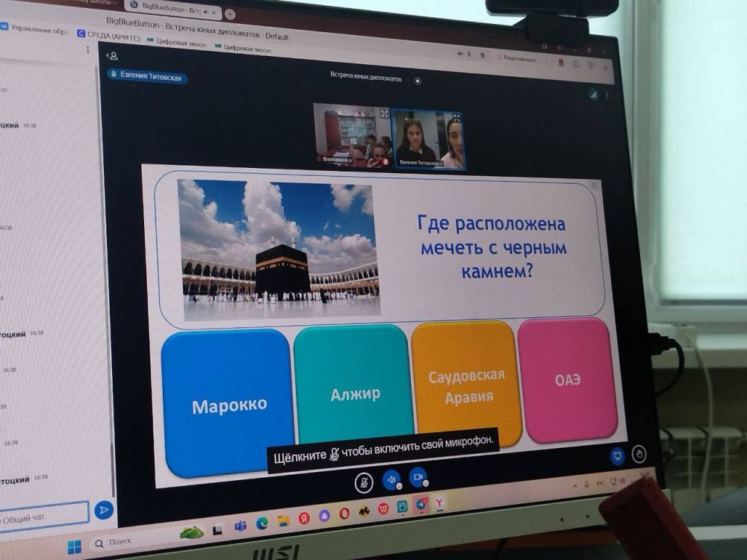Open the Управление обр bookmark
Image resolution: width=747 pixels, height=560 pixels.
pos(34,28)
